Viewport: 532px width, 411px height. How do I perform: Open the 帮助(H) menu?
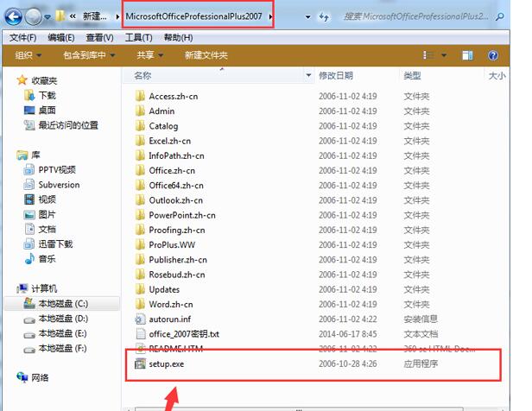coord(178,37)
